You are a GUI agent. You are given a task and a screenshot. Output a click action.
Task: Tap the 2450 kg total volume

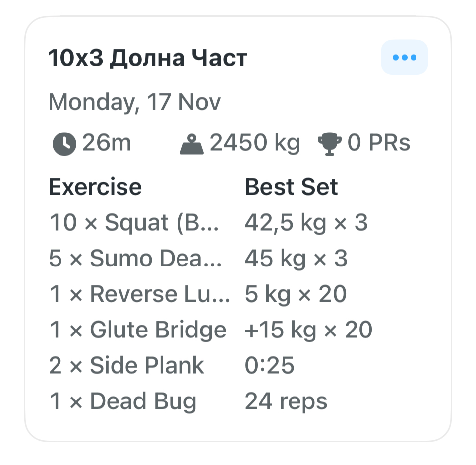pos(255,143)
